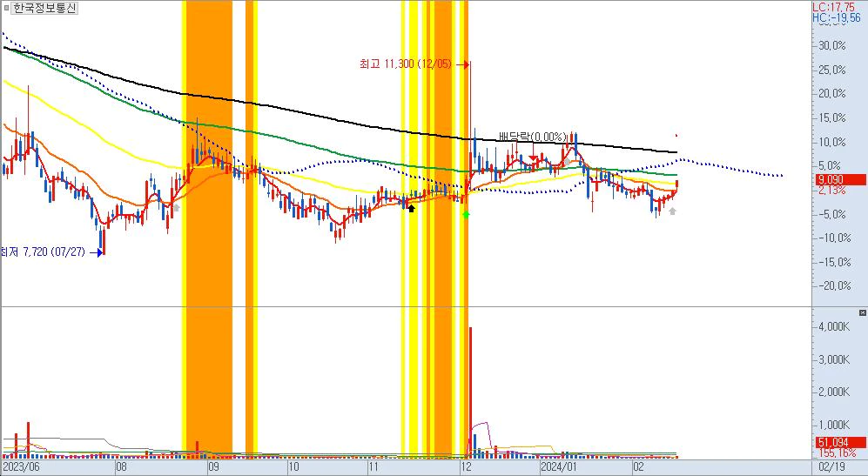This screenshot has width=868, height=476.
Task: Click the gray up-arrow marker near late August
Action: (x=177, y=208)
